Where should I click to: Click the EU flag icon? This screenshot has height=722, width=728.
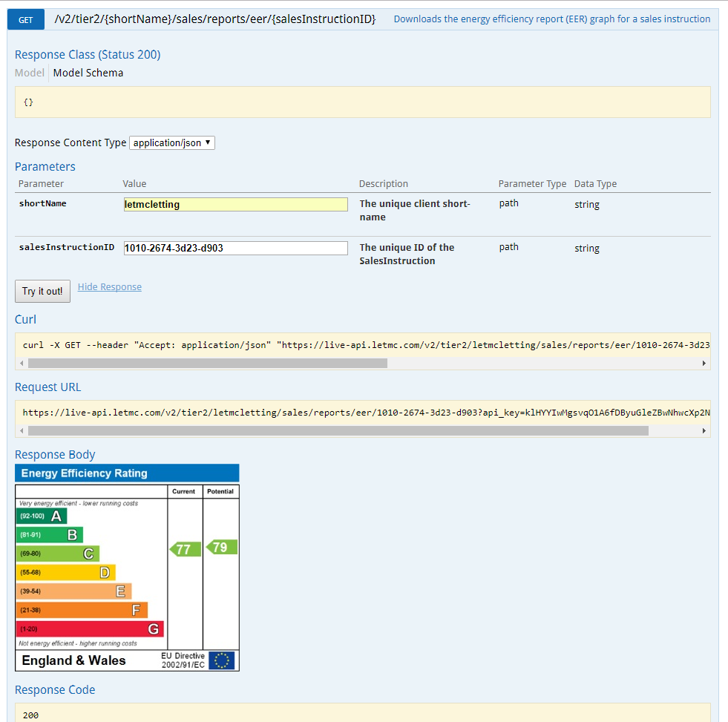221,660
